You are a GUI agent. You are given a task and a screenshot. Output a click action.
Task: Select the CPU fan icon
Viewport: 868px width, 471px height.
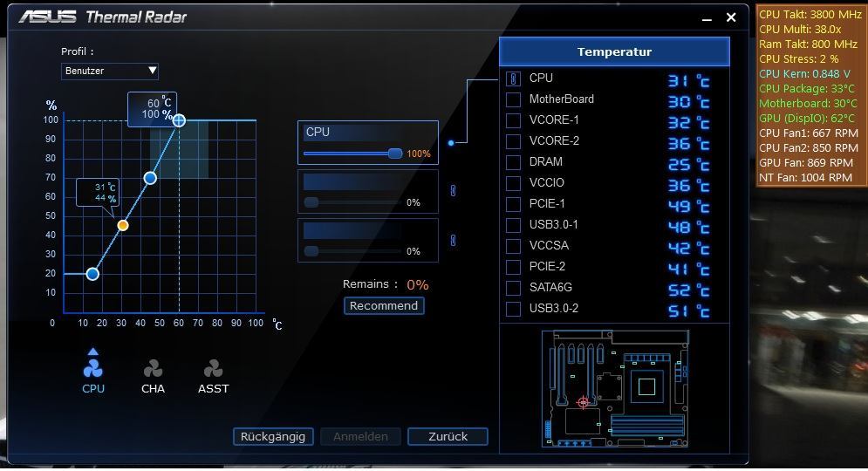[x=93, y=369]
